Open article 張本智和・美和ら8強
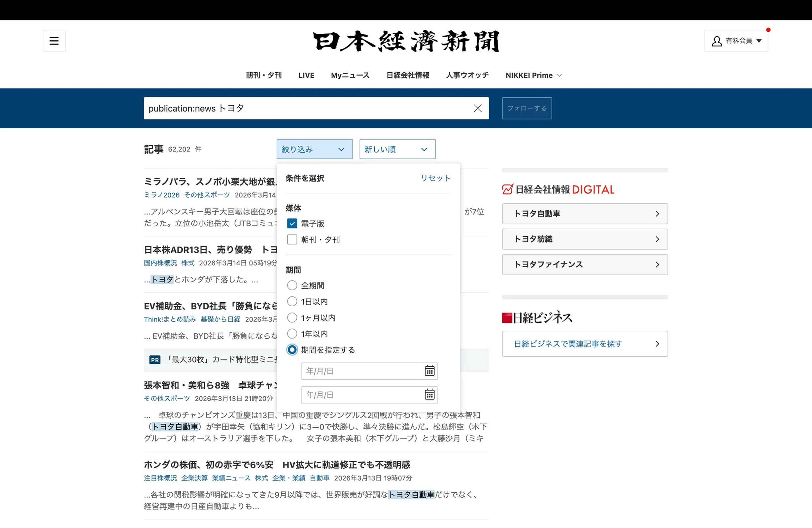 click(x=210, y=385)
